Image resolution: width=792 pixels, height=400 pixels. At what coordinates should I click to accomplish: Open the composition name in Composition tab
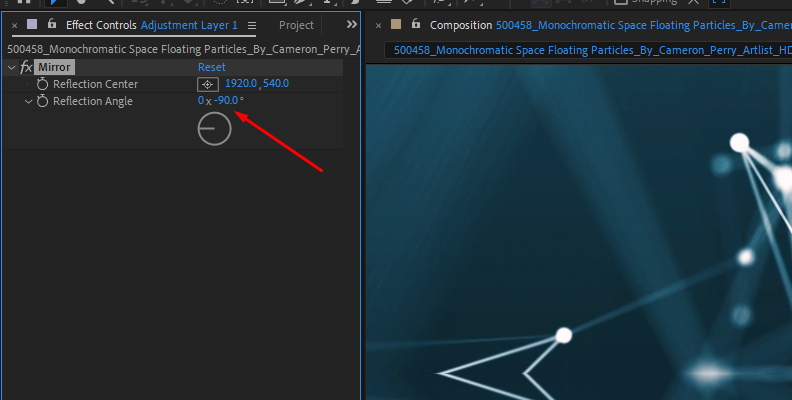[x=644, y=25]
